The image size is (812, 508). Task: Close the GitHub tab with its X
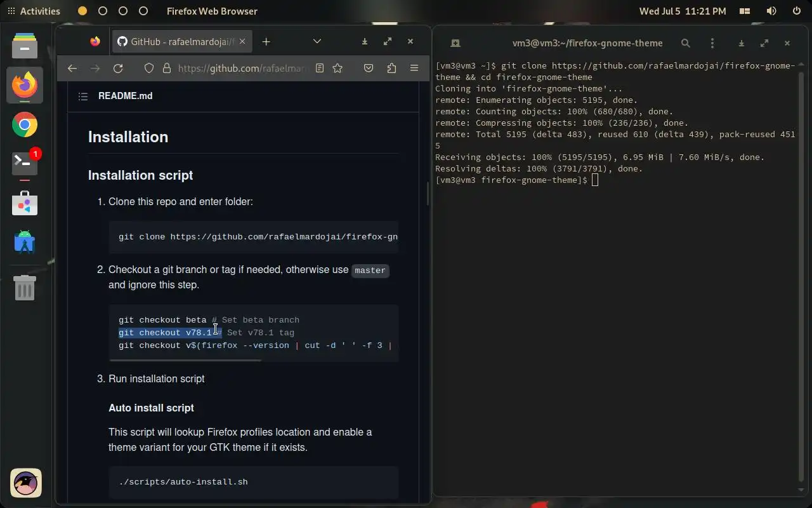(x=242, y=41)
